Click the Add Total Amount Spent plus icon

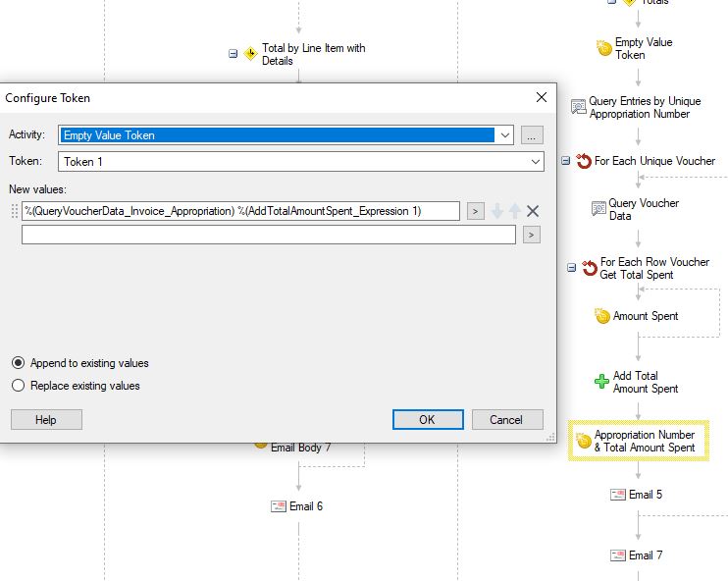601,382
